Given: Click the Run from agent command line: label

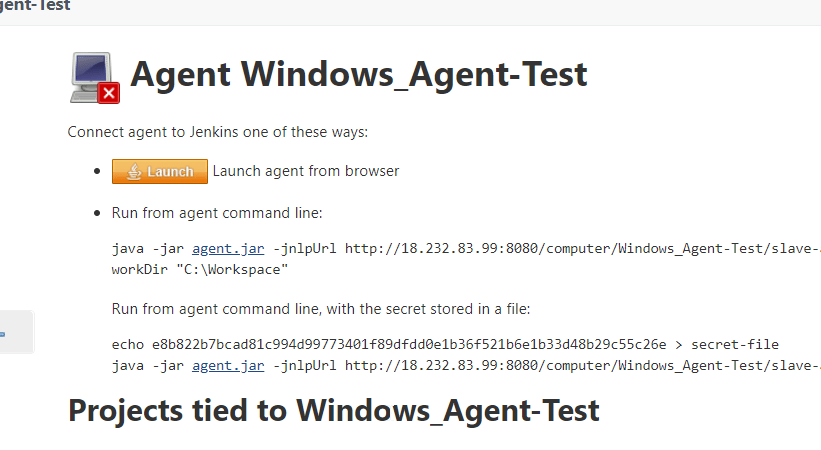Looking at the screenshot, I should [x=217, y=213].
